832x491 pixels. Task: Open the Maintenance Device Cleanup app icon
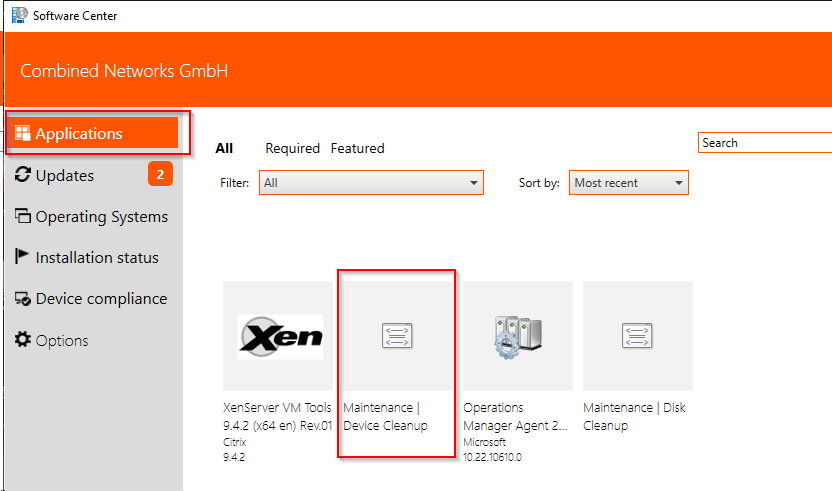[x=397, y=336]
